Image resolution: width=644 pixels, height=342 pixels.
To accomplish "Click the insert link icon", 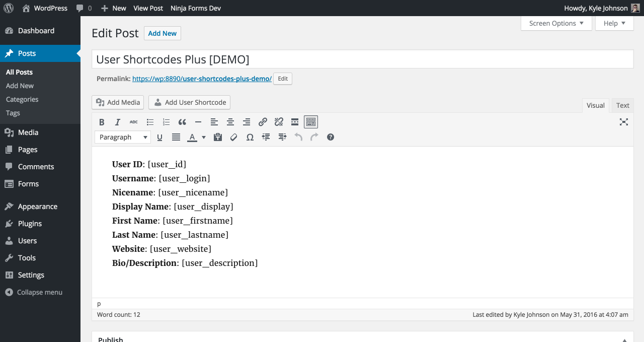I will (x=263, y=122).
